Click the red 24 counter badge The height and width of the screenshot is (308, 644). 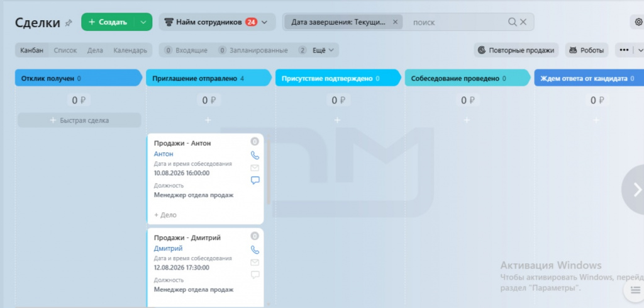251,22
